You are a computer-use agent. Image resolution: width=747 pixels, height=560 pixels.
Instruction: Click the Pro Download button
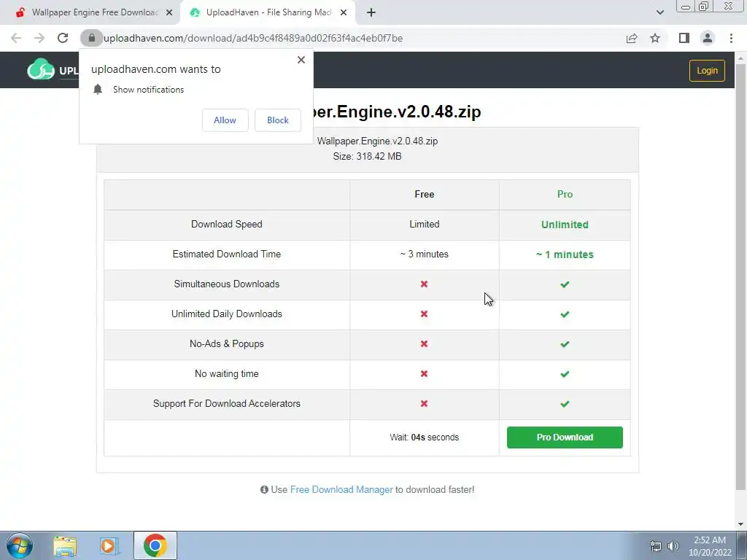565,437
